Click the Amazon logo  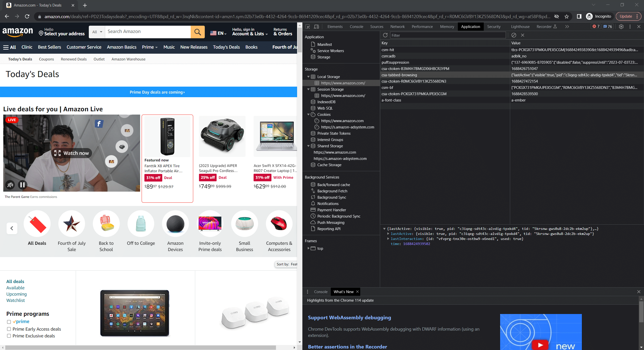(18, 32)
